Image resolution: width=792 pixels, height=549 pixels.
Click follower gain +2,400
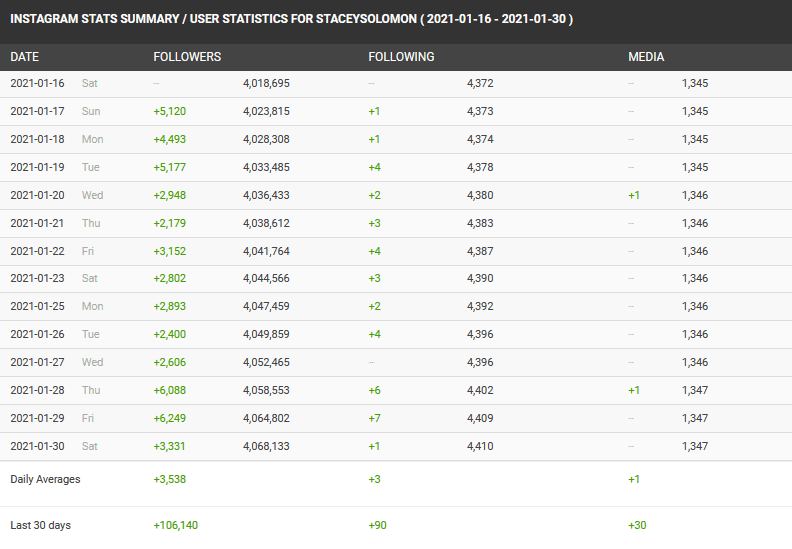point(170,334)
